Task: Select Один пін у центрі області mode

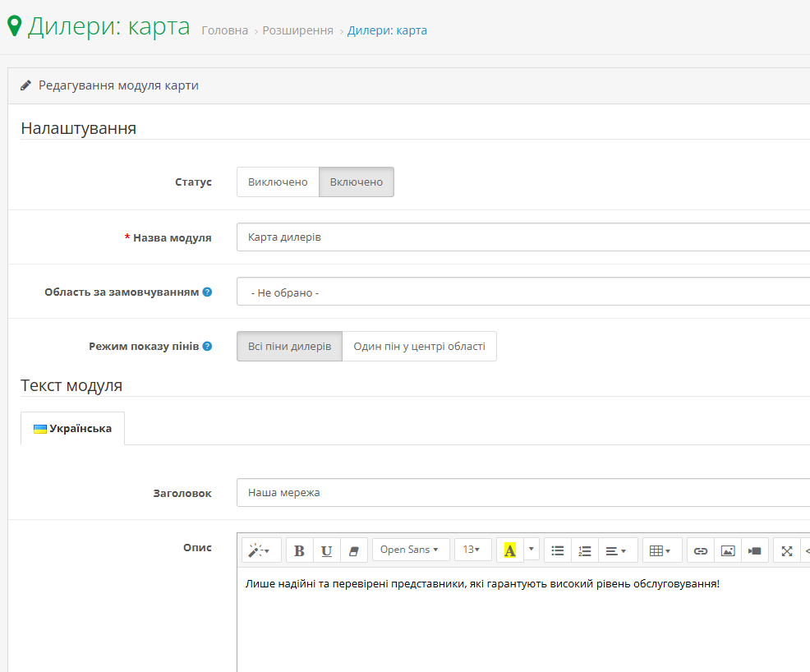Action: [419, 346]
